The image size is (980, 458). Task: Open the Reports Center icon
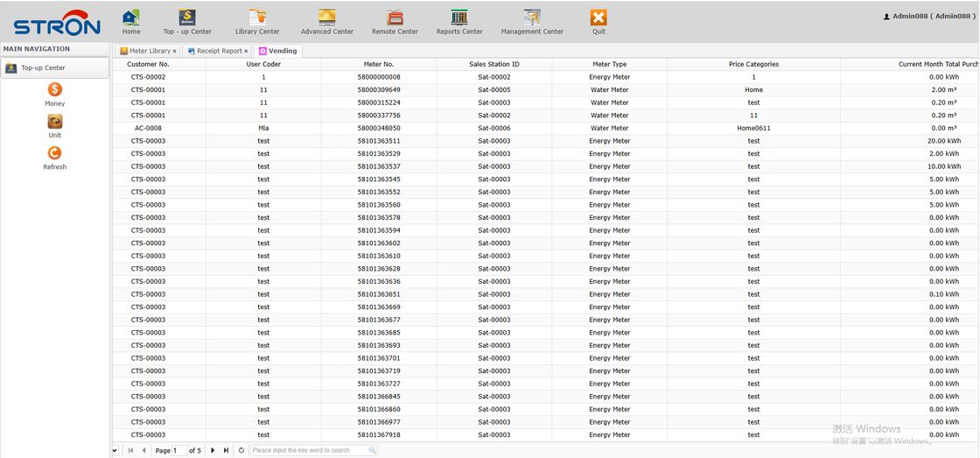click(x=459, y=18)
